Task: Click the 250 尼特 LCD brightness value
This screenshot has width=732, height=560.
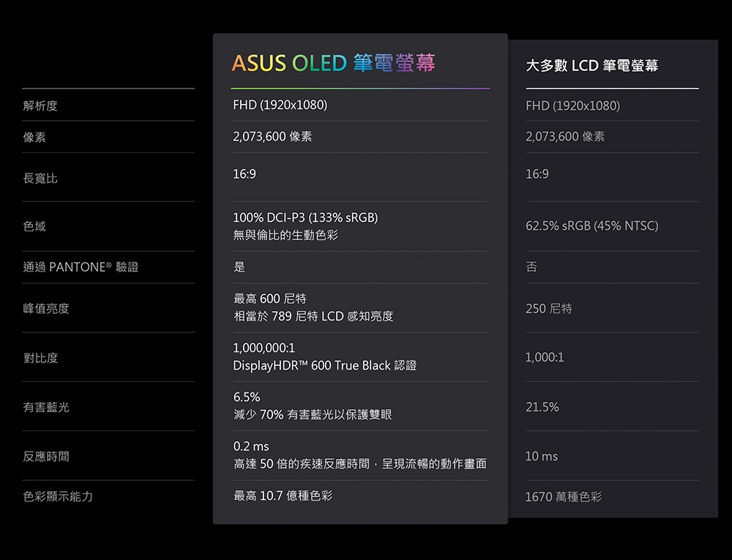Action: [x=548, y=309]
